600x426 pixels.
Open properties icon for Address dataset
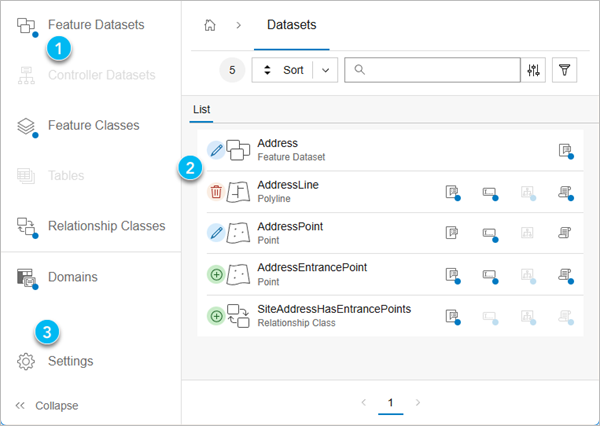(565, 150)
